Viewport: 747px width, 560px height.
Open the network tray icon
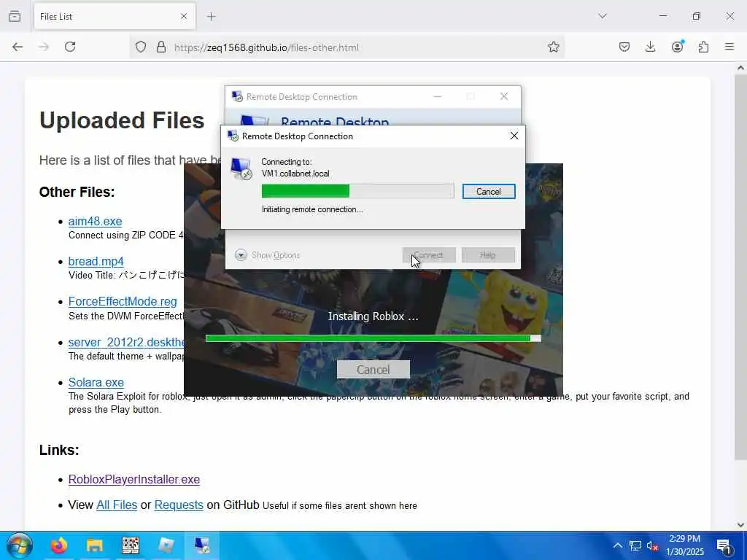tap(635, 545)
